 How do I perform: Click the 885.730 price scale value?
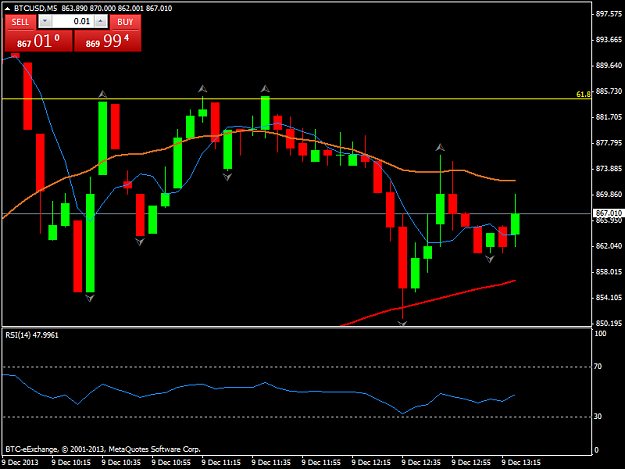click(609, 91)
